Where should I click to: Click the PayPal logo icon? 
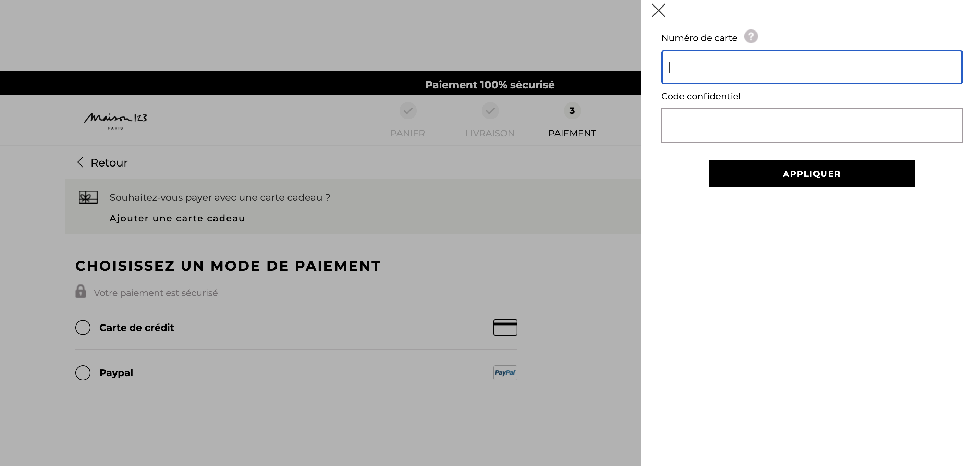coord(505,373)
